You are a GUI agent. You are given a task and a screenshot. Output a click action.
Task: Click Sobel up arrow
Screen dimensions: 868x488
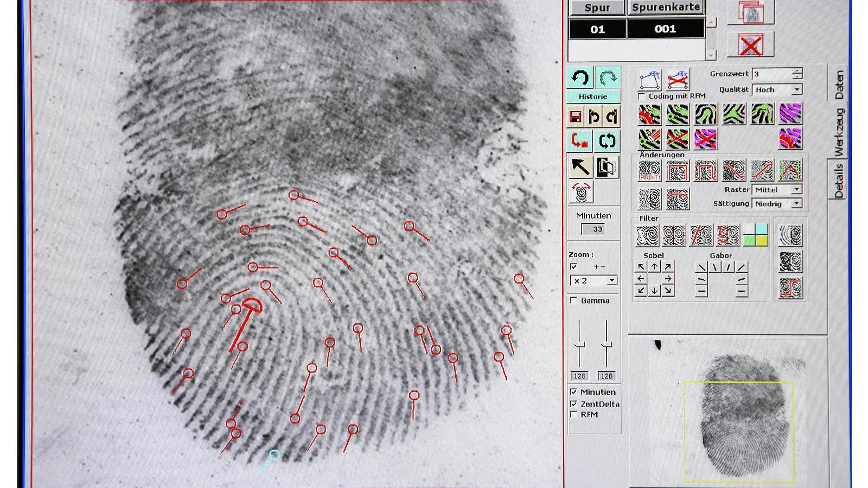pyautogui.click(x=654, y=267)
